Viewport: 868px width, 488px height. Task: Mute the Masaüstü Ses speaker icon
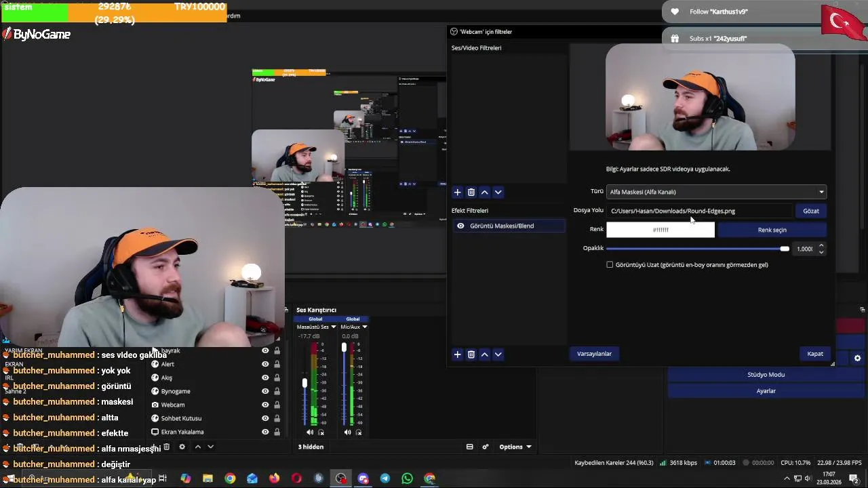point(310,432)
